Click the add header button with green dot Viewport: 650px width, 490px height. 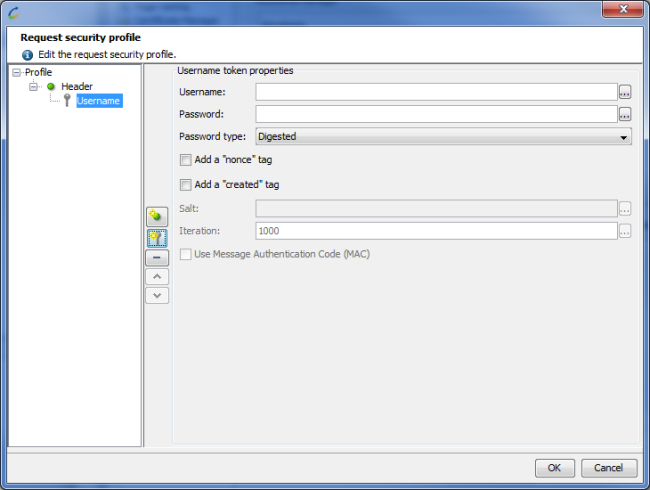coord(158,216)
